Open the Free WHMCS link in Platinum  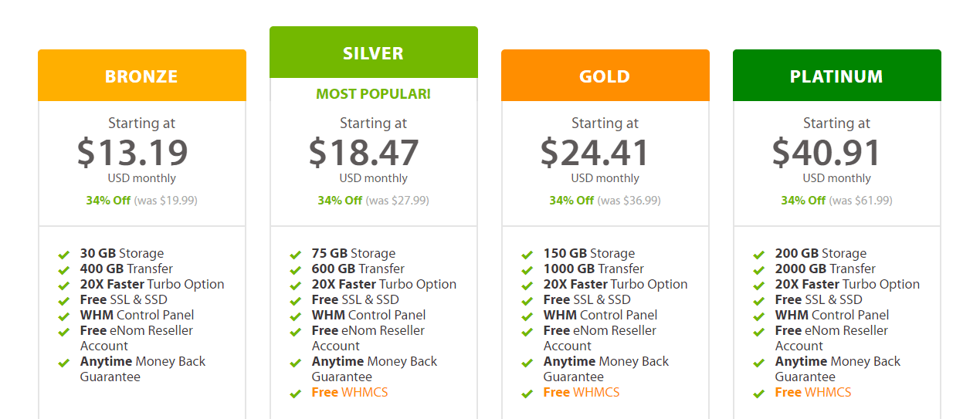click(813, 393)
